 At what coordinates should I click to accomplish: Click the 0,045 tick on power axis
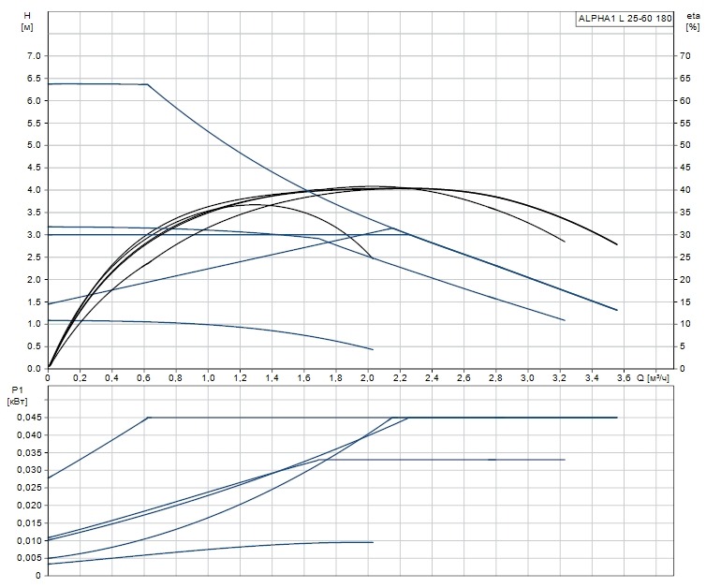coord(27,418)
